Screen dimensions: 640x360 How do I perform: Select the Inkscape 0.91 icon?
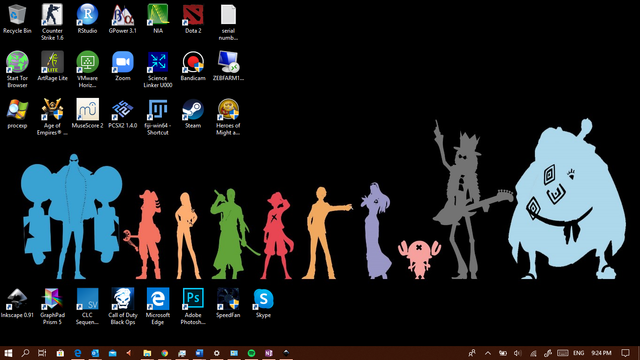[17, 303]
